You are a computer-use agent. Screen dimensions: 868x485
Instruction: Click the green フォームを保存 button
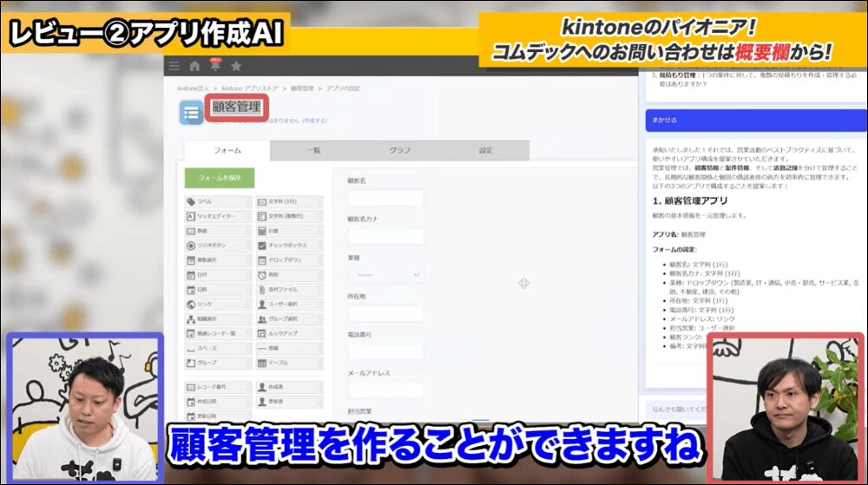[220, 178]
